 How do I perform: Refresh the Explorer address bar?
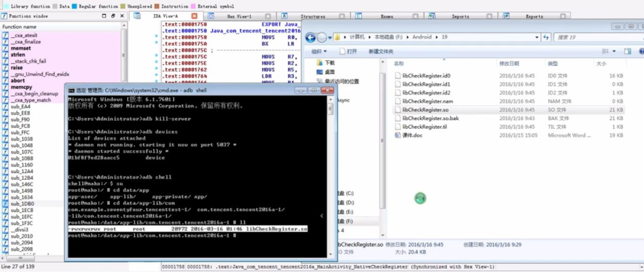[546, 37]
